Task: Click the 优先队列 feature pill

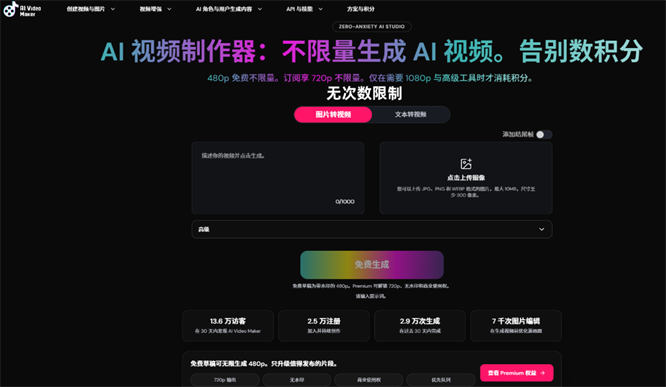Action: pos(440,380)
